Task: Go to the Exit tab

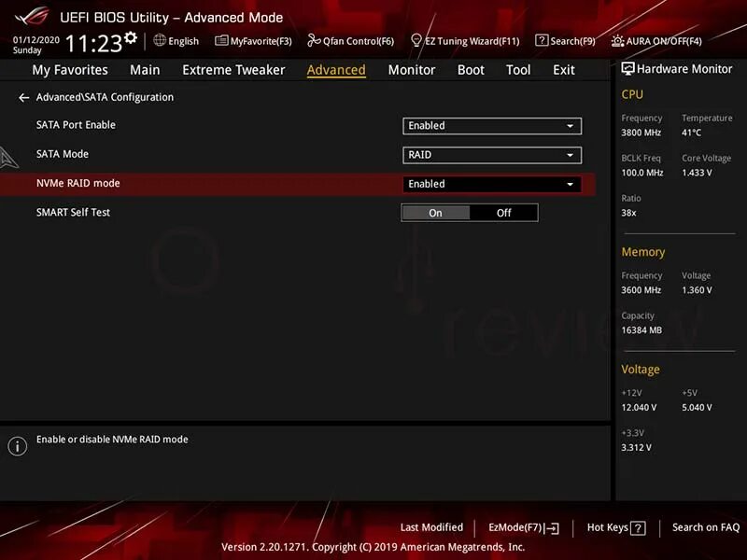Action: pyautogui.click(x=564, y=70)
